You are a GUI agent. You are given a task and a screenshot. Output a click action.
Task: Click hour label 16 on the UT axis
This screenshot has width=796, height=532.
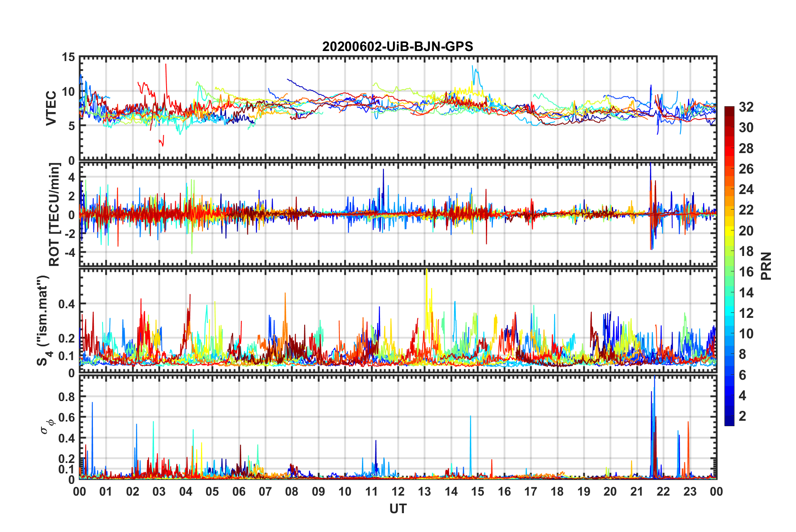504,492
